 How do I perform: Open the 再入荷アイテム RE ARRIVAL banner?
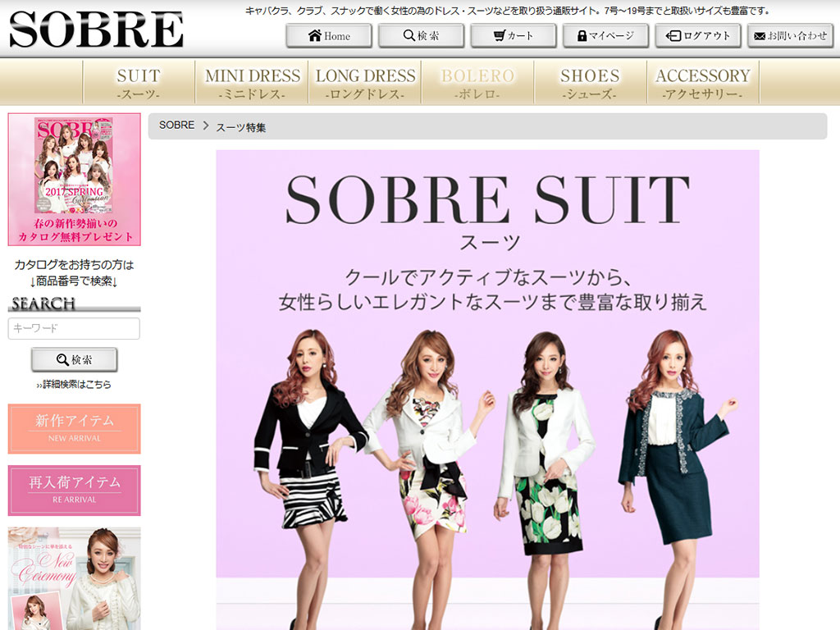pyautogui.click(x=75, y=491)
